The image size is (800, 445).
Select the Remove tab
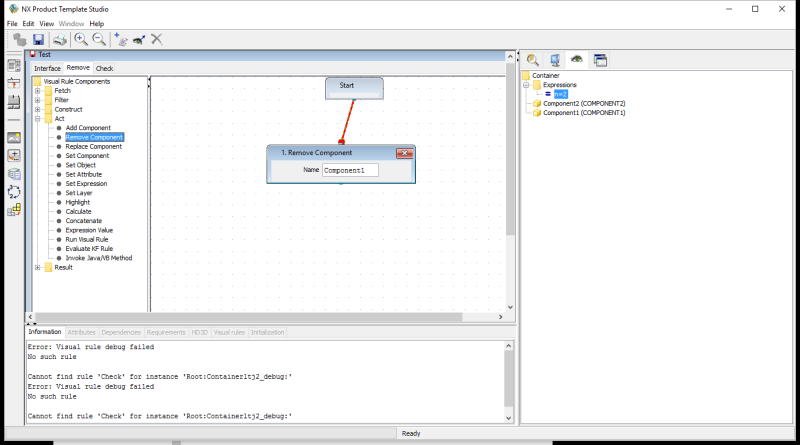pyautogui.click(x=78, y=68)
